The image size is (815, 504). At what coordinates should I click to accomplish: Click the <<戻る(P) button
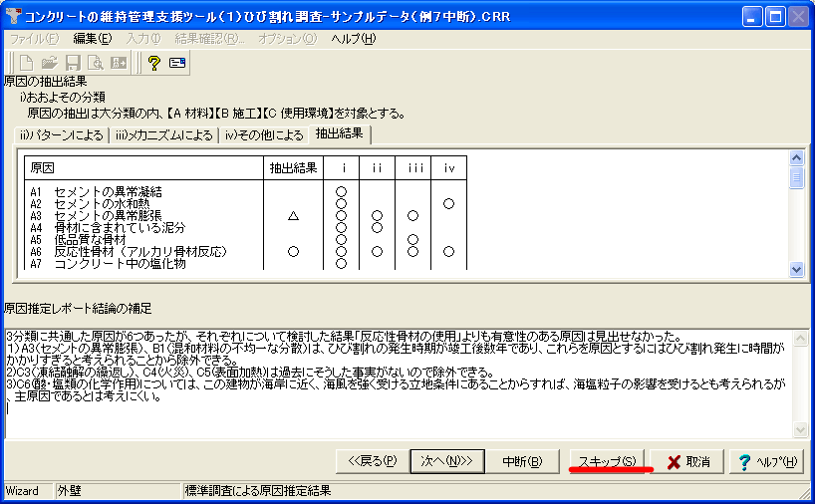(x=373, y=461)
